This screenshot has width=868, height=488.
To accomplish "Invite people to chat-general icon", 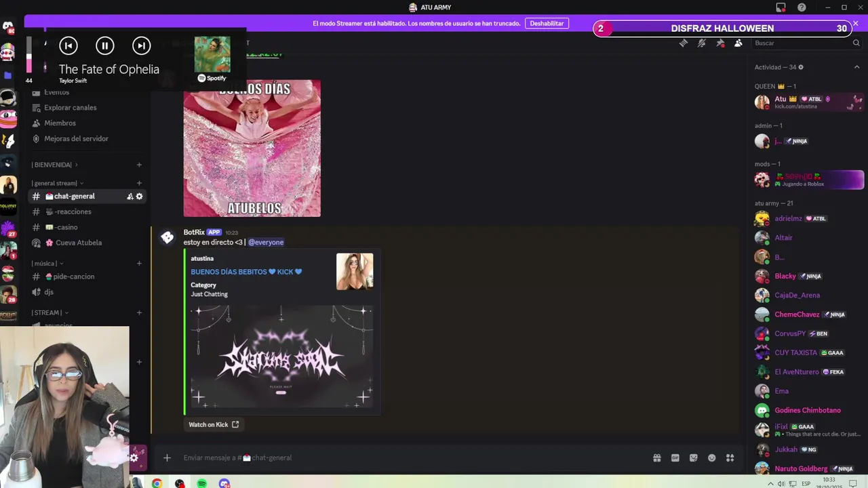I will pos(130,197).
